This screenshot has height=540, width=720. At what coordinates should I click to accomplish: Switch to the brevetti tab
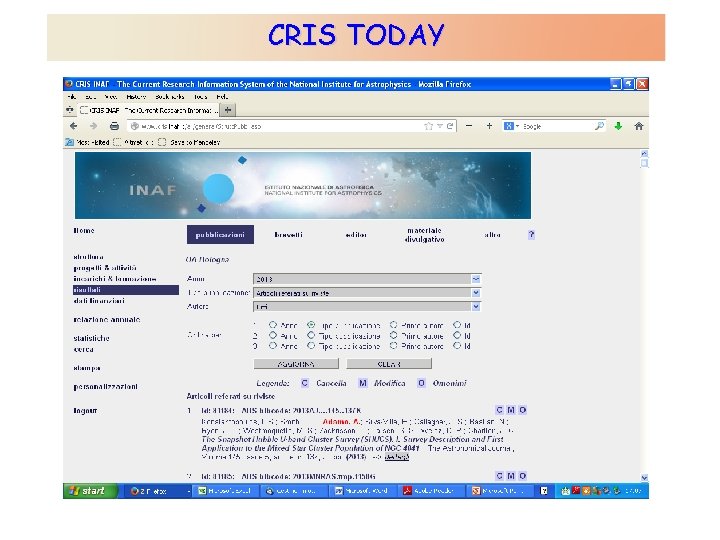(x=288, y=235)
